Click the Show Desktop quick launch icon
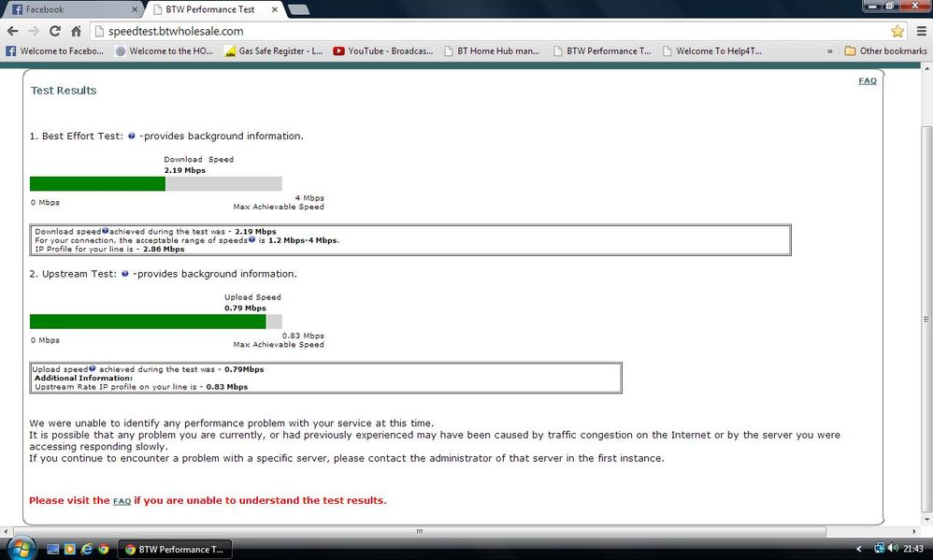Screen dimensions: 933x560 pyautogui.click(x=53, y=550)
